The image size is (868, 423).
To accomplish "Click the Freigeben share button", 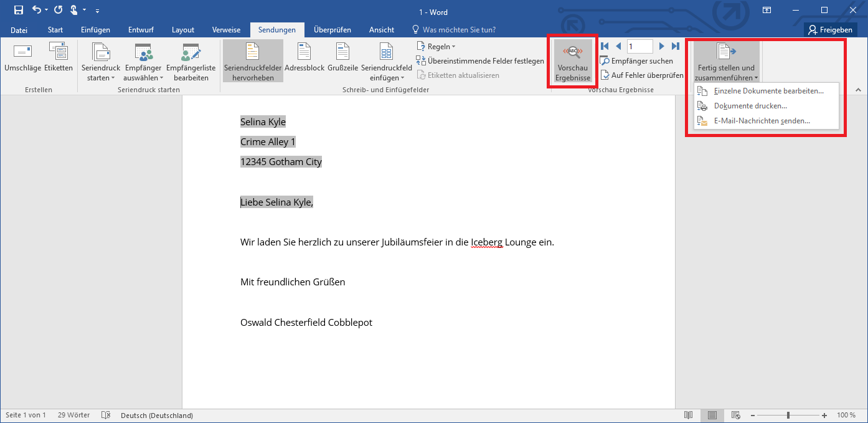I will tap(830, 30).
